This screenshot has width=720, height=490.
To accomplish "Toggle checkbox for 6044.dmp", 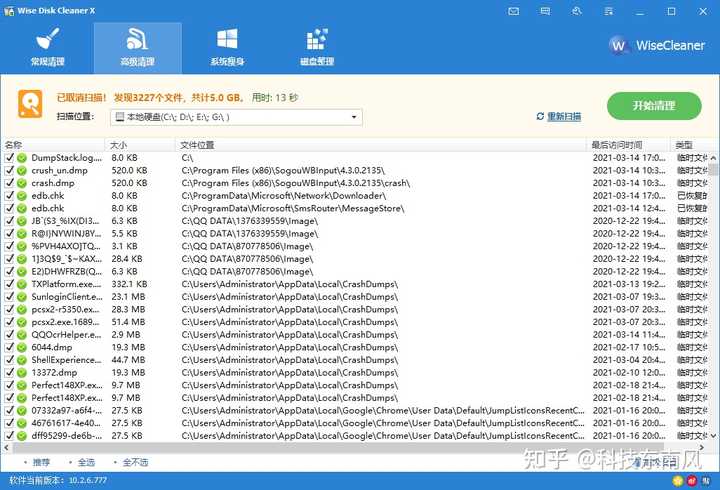I will tap(9, 347).
